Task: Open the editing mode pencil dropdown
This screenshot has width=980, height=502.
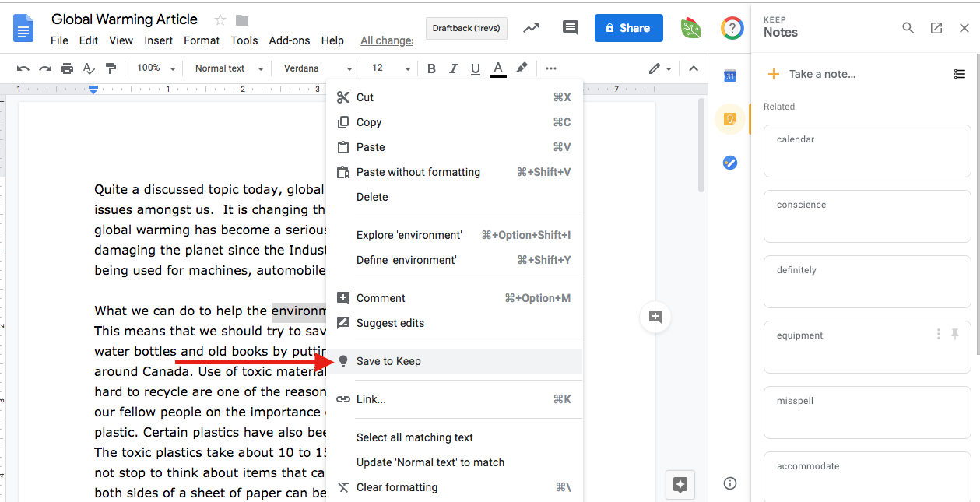Action: pos(660,68)
